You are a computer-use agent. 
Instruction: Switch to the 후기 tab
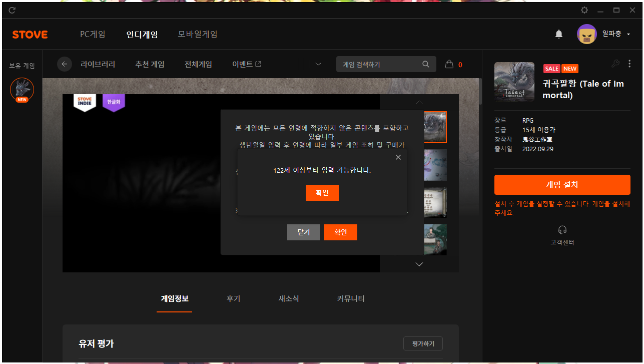[x=233, y=298]
